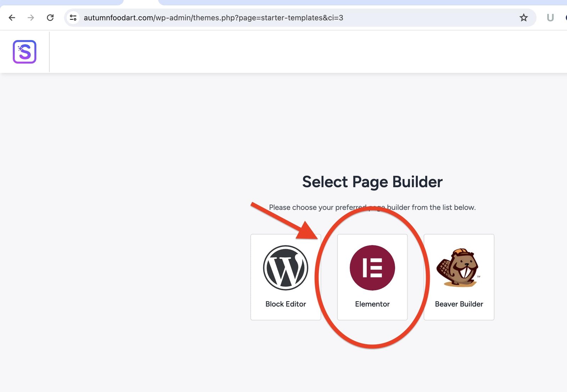Reload the starter templates page
Image resolution: width=567 pixels, height=392 pixels.
pyautogui.click(x=50, y=18)
